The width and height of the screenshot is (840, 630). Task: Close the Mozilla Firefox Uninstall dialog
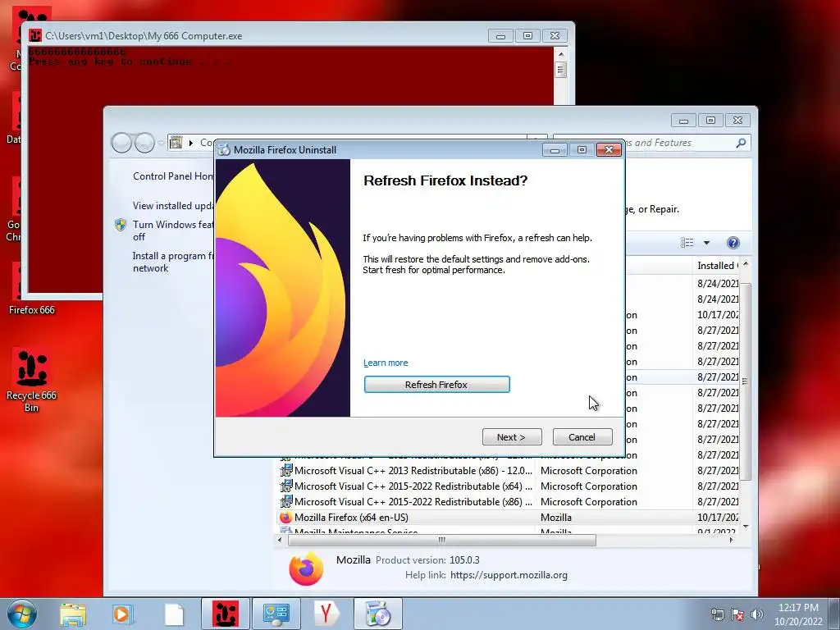(x=609, y=150)
